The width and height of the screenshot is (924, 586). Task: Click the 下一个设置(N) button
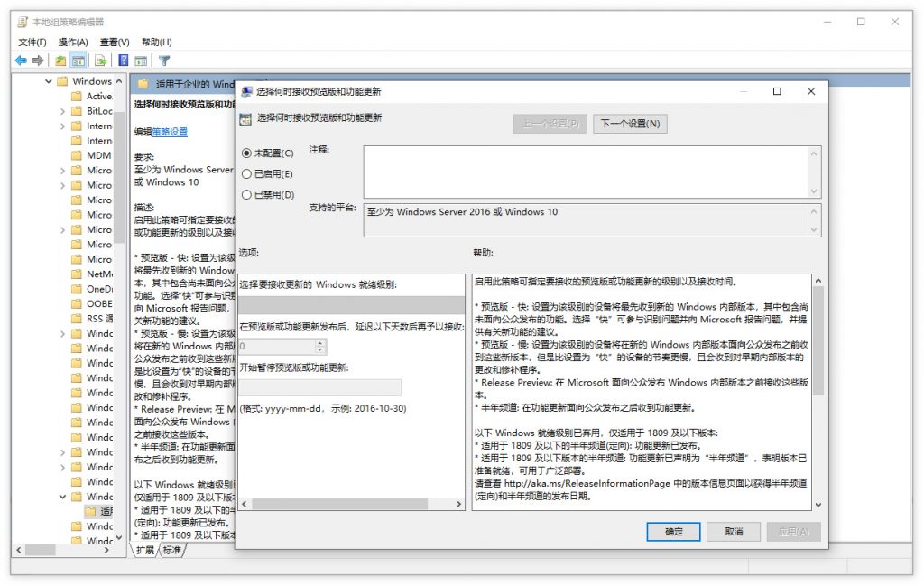click(x=630, y=124)
